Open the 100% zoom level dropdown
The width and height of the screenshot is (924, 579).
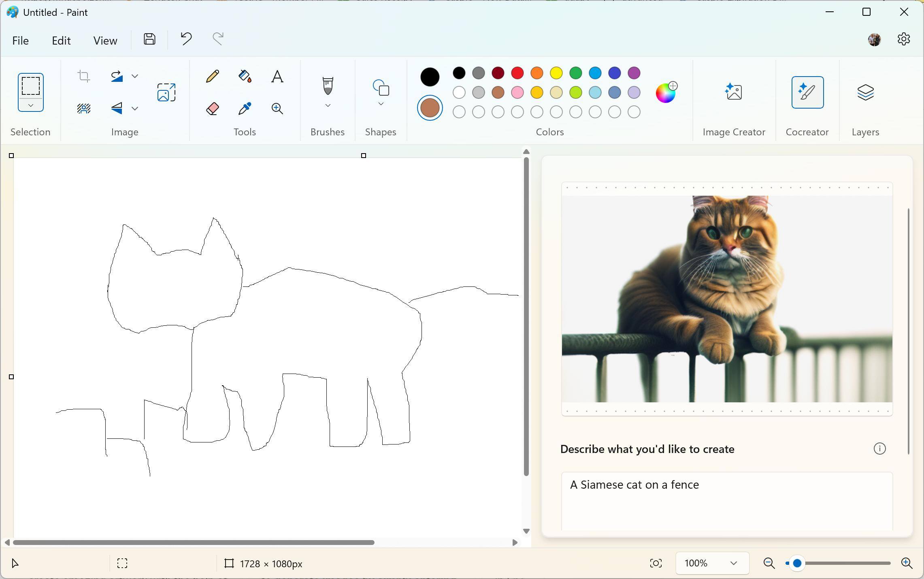pos(711,563)
